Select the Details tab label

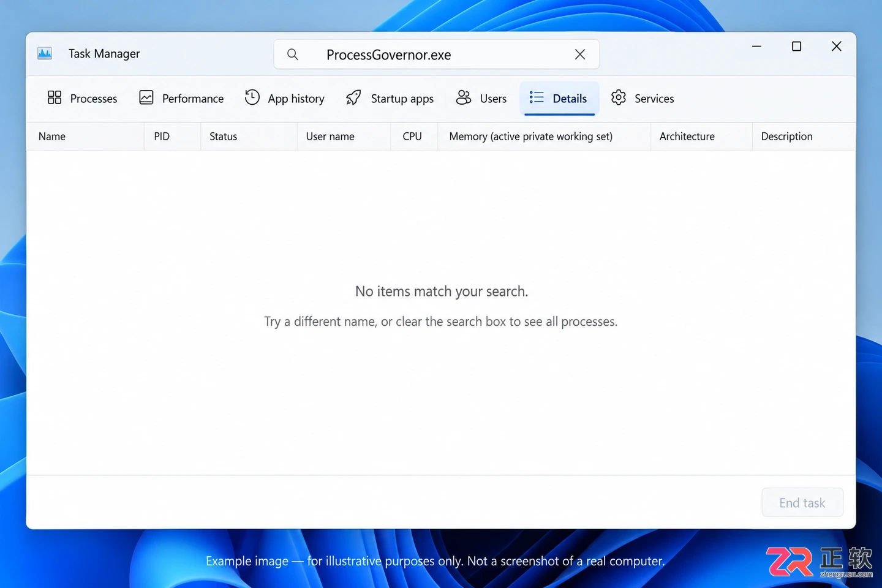pyautogui.click(x=570, y=99)
